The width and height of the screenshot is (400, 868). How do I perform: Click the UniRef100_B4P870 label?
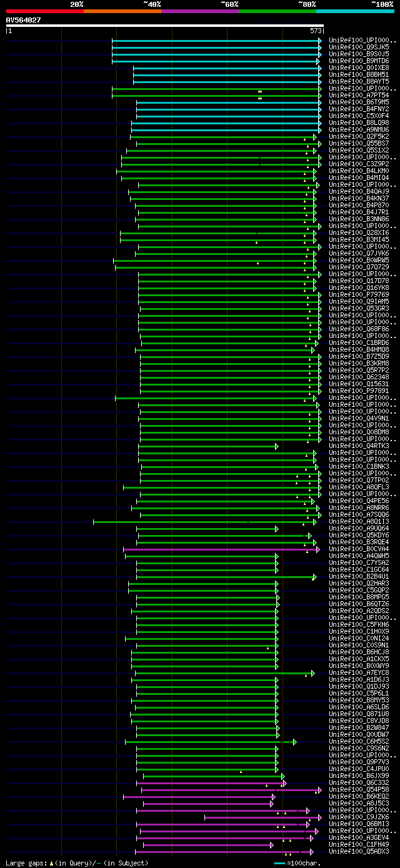[x=359, y=205]
